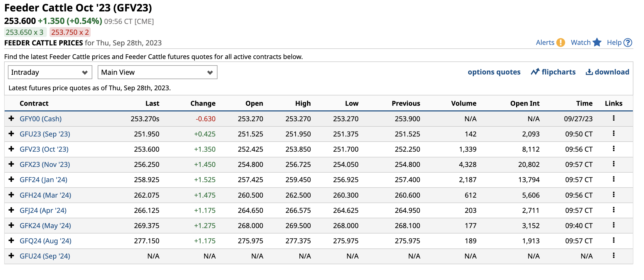Viewport: 644px width, 280px height.
Task: Sort table by Volume column header
Action: click(x=464, y=103)
